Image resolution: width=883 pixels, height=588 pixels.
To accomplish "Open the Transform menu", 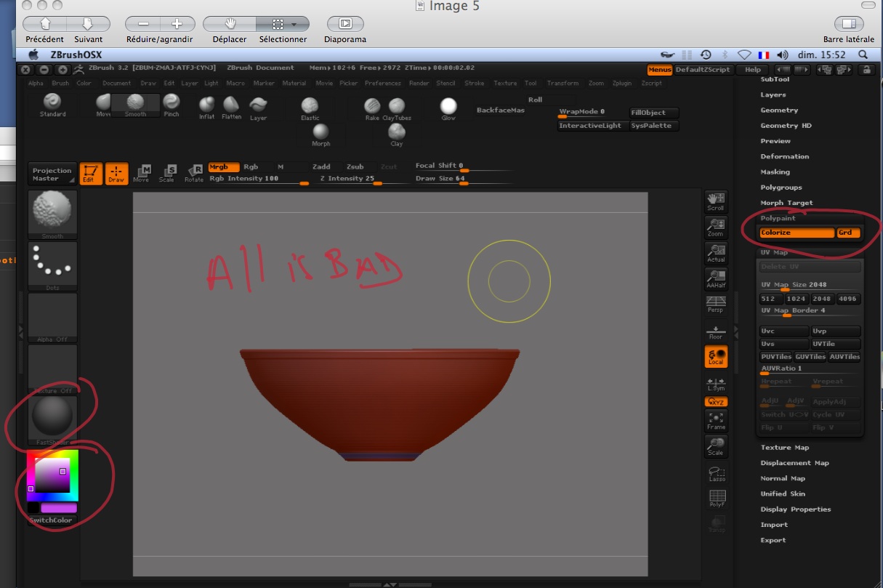I will [563, 84].
